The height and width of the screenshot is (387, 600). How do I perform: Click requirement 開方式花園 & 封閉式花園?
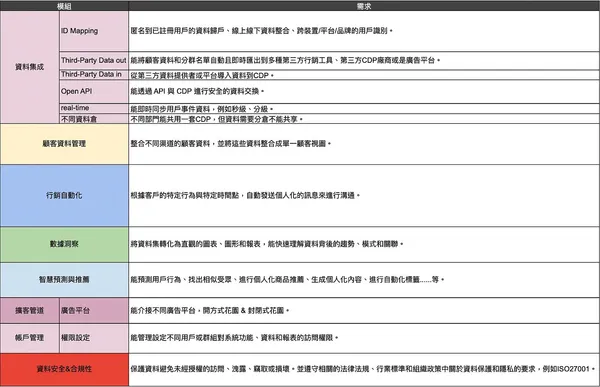tap(210, 310)
